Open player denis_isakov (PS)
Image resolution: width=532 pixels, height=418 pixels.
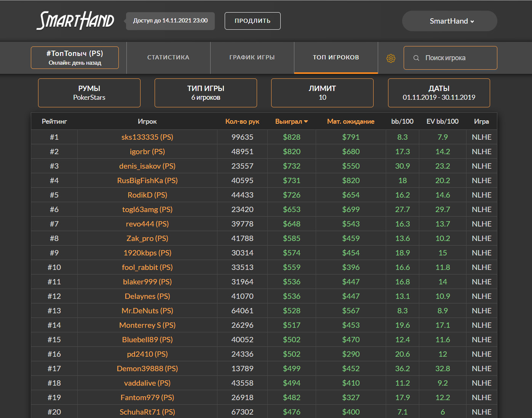pos(147,166)
